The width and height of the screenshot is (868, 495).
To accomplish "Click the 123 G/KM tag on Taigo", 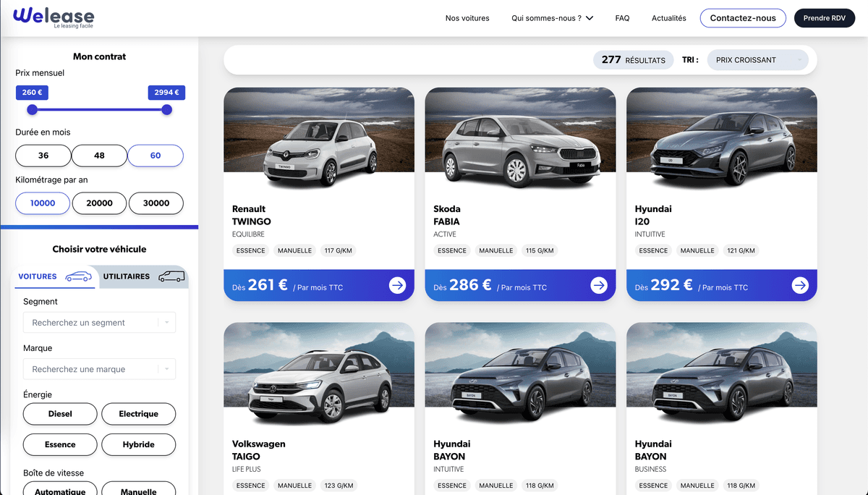I will pos(339,486).
